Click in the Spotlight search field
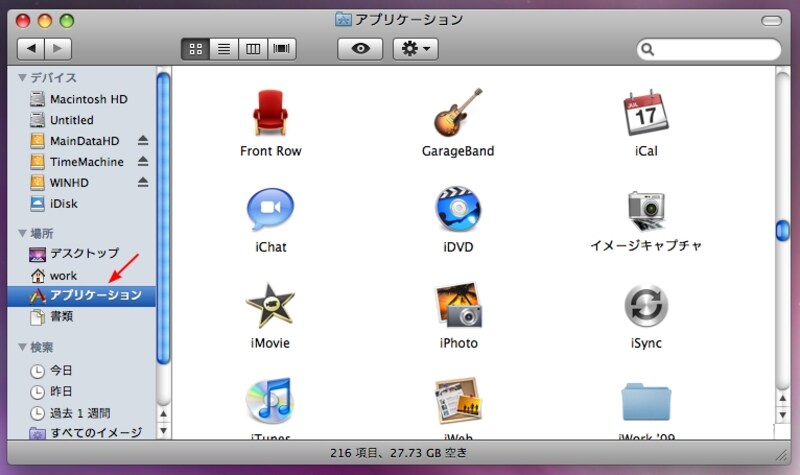 click(709, 49)
